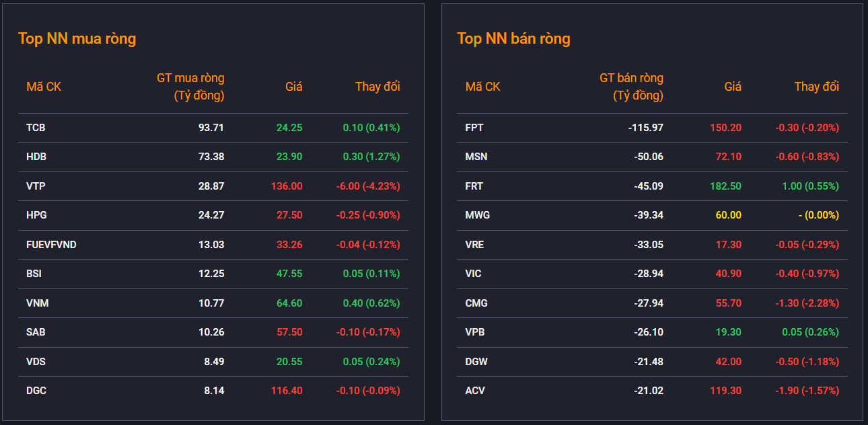This screenshot has height=425, width=868.
Task: Select the BSI ticker
Action: coord(34,274)
